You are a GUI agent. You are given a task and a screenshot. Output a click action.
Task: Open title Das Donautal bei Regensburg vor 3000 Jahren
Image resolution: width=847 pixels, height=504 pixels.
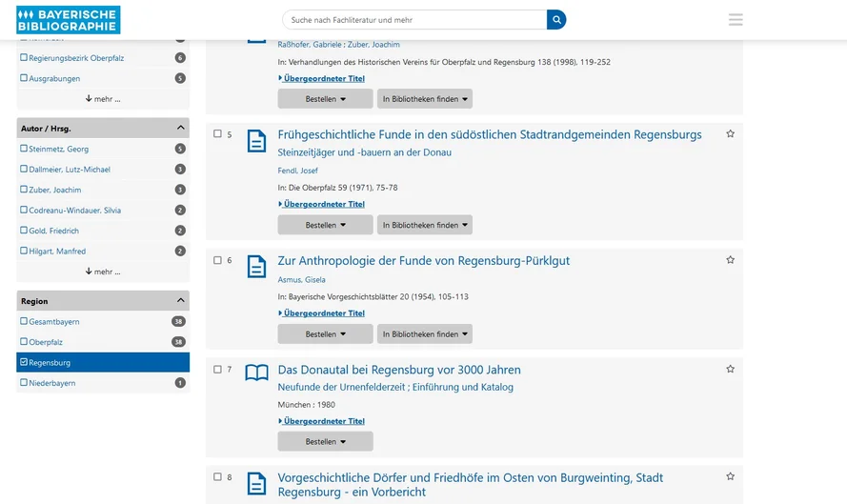tap(399, 370)
